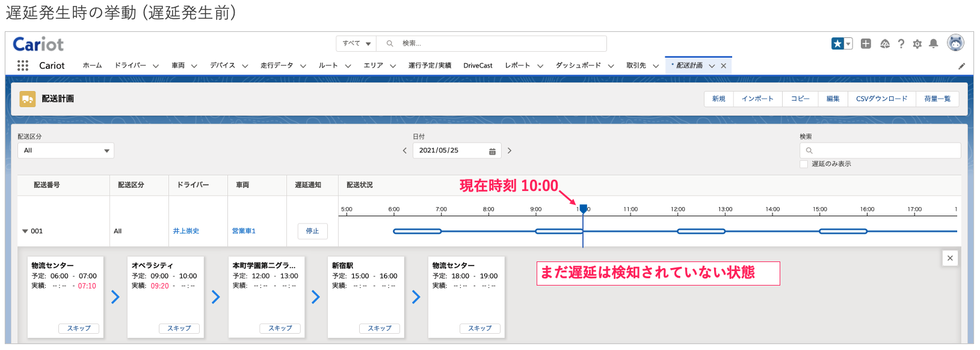Click the 停止 delay notification button
Viewport: 980px width, 350px height.
point(312,231)
